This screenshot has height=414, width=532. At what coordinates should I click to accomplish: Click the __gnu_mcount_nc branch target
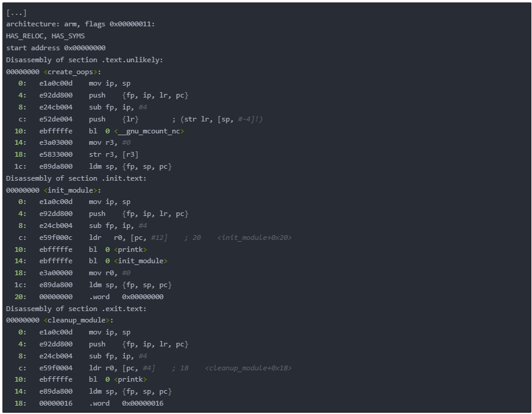coord(149,131)
